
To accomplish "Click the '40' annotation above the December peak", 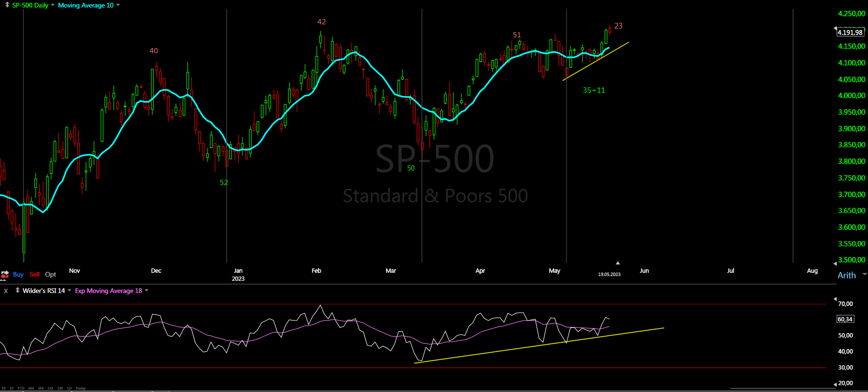I will click(x=154, y=50).
